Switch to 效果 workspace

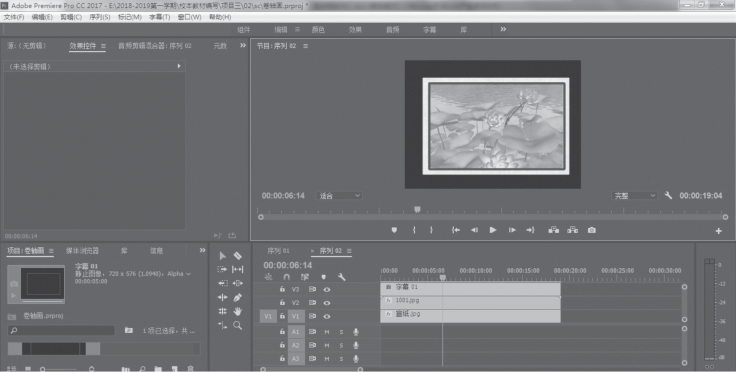click(355, 30)
